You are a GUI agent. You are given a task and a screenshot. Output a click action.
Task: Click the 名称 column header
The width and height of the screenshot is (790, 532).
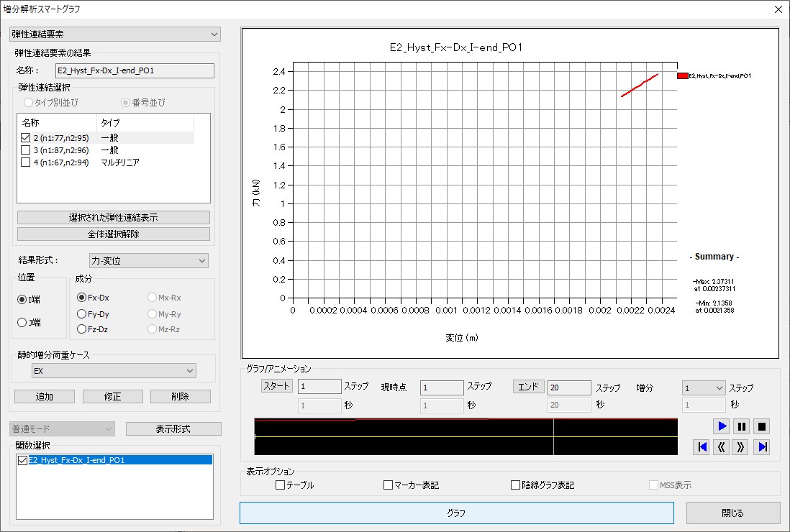tap(57, 122)
